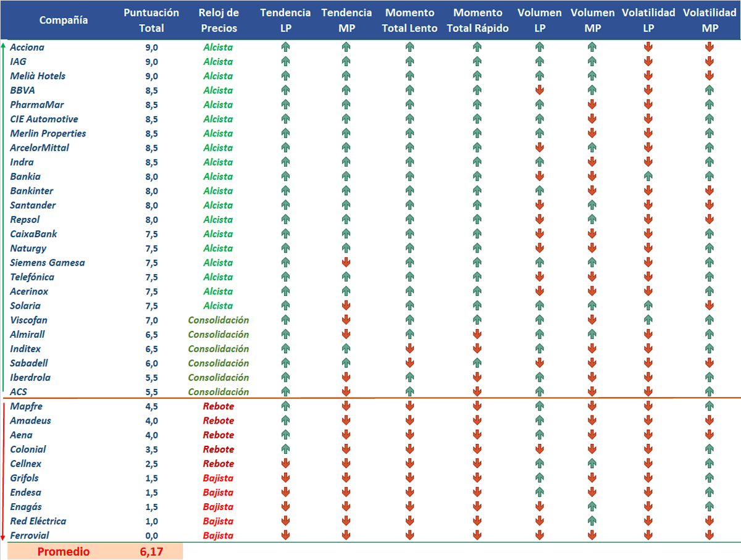The height and width of the screenshot is (560, 741).
Task: Click the red Tendencia MP arrow for Siemens Gamesa
Action: point(346,262)
